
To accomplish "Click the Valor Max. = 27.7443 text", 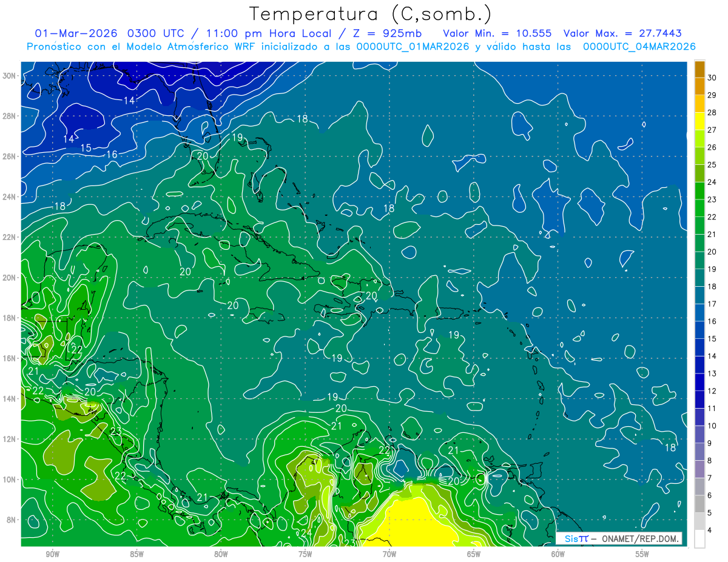I will [626, 33].
